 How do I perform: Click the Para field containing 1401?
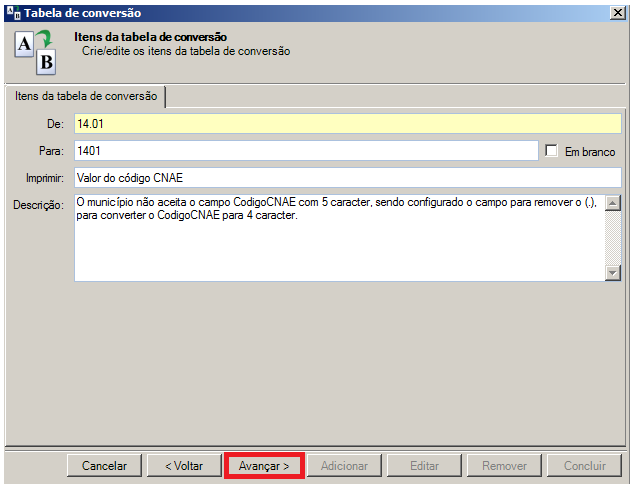pyautogui.click(x=306, y=151)
